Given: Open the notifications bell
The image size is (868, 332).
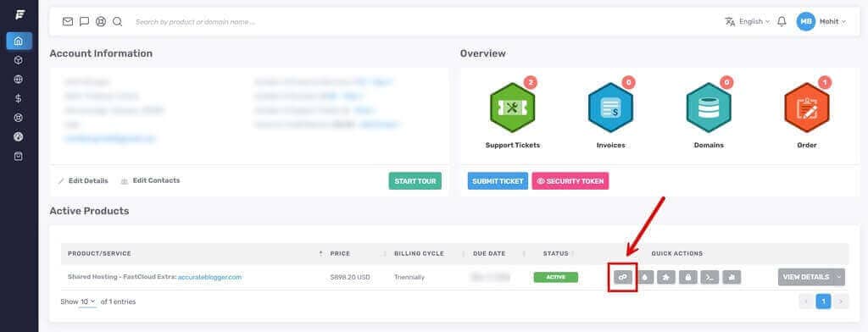Looking at the screenshot, I should pyautogui.click(x=782, y=21).
